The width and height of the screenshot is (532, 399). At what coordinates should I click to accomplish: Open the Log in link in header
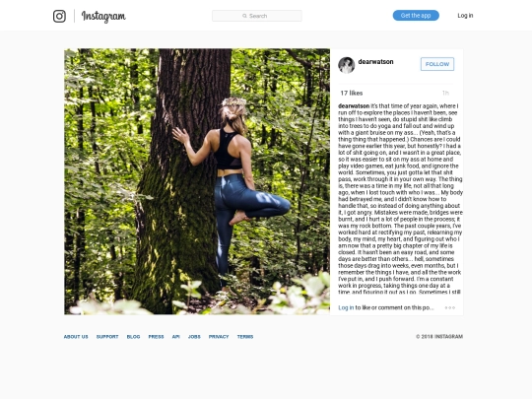click(x=465, y=15)
